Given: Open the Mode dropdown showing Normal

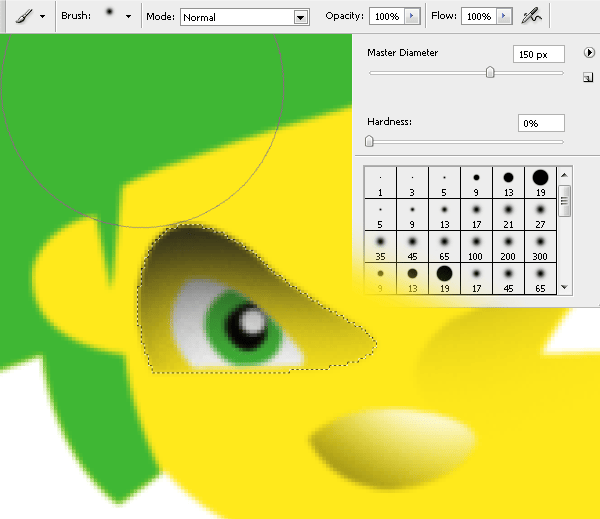Looking at the screenshot, I should pyautogui.click(x=245, y=17).
